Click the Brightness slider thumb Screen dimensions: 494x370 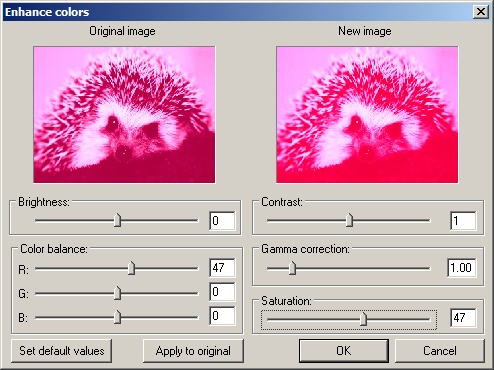click(117, 220)
